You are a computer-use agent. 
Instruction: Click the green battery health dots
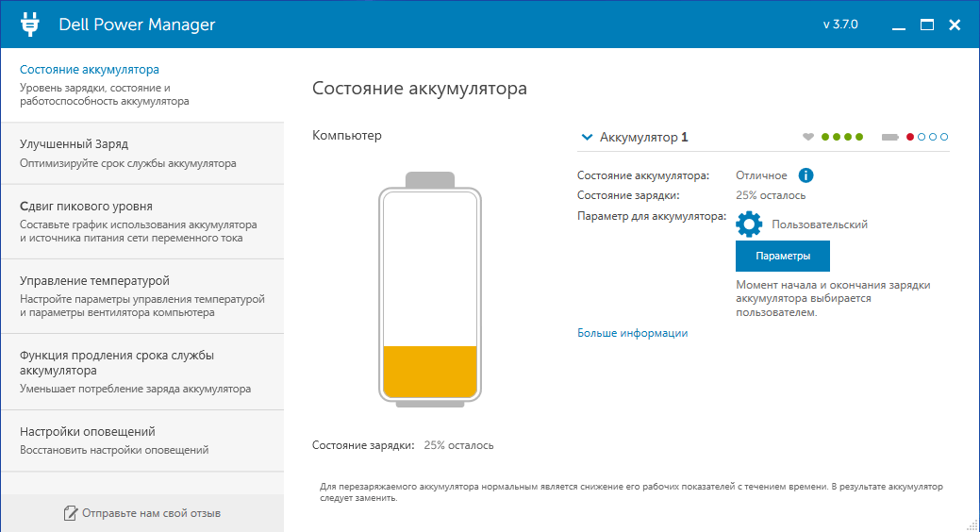coord(842,138)
